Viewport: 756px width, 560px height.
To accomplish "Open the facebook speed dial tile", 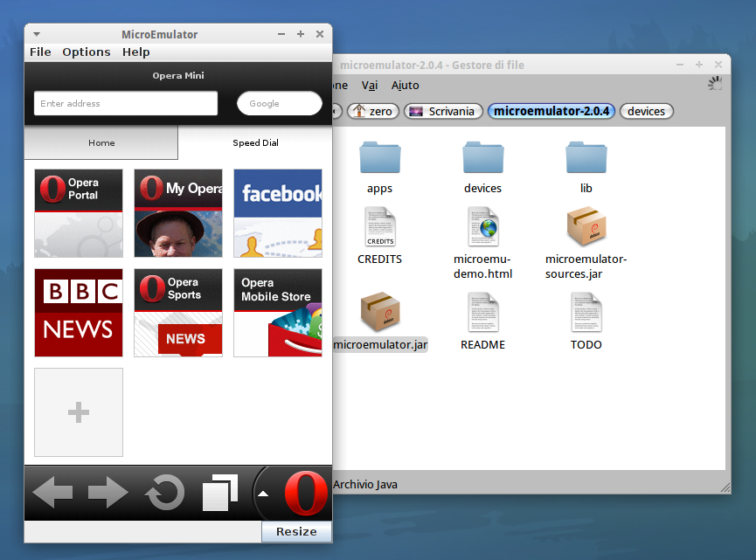I will pyautogui.click(x=278, y=213).
